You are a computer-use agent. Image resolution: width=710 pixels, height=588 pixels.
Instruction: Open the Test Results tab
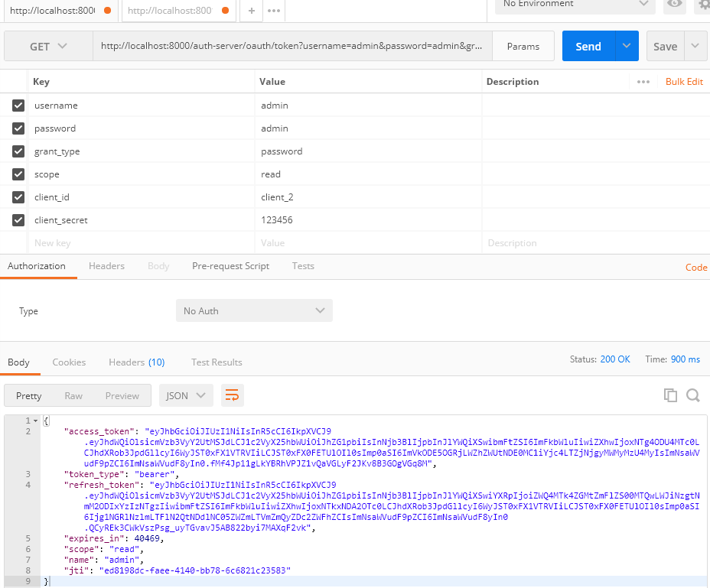point(217,362)
